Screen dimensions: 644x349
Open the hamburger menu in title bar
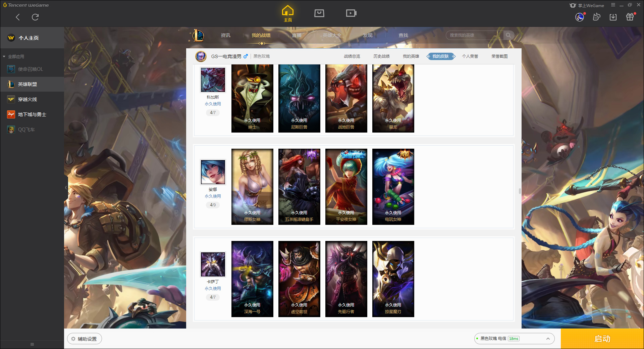613,5
